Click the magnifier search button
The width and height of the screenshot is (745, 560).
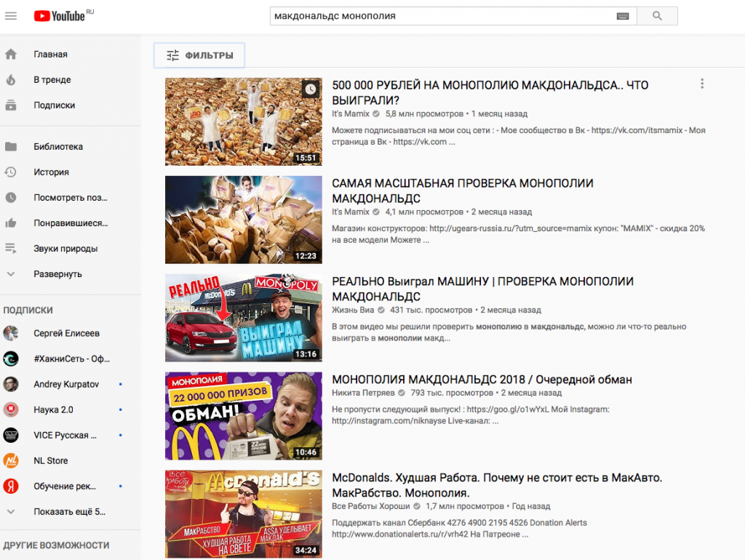(657, 16)
